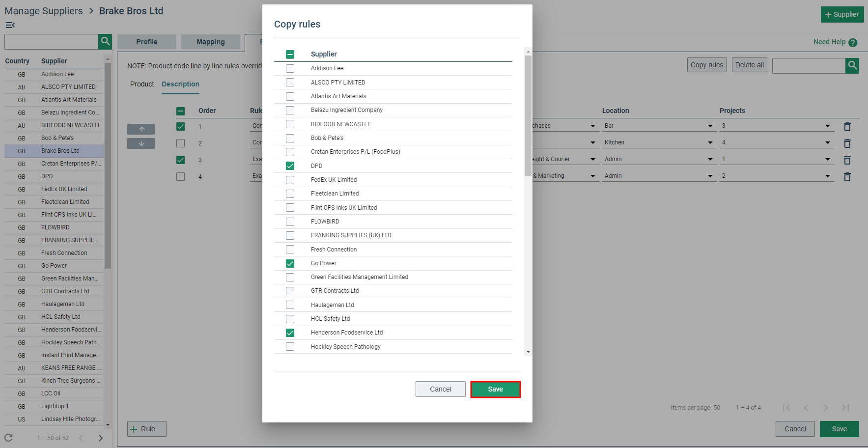Select the Description sub-tab
The height and width of the screenshot is (448, 868).
tap(180, 84)
